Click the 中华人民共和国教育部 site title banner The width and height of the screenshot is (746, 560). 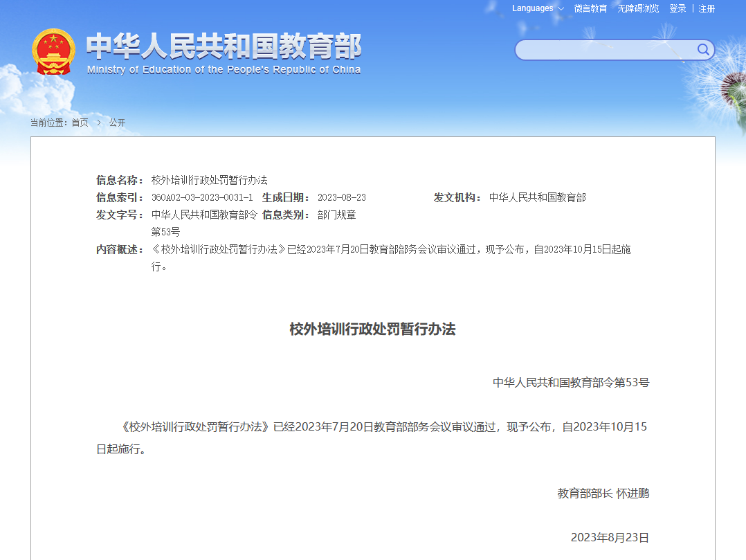224,46
